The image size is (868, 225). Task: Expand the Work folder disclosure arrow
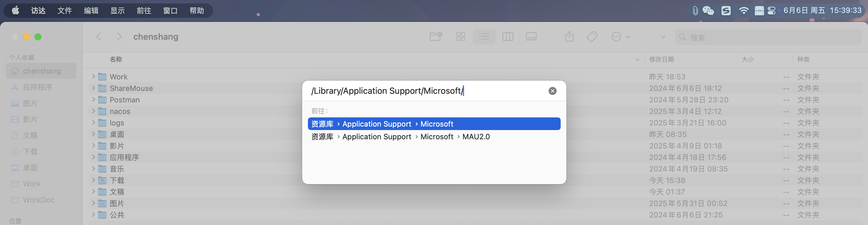coord(93,77)
